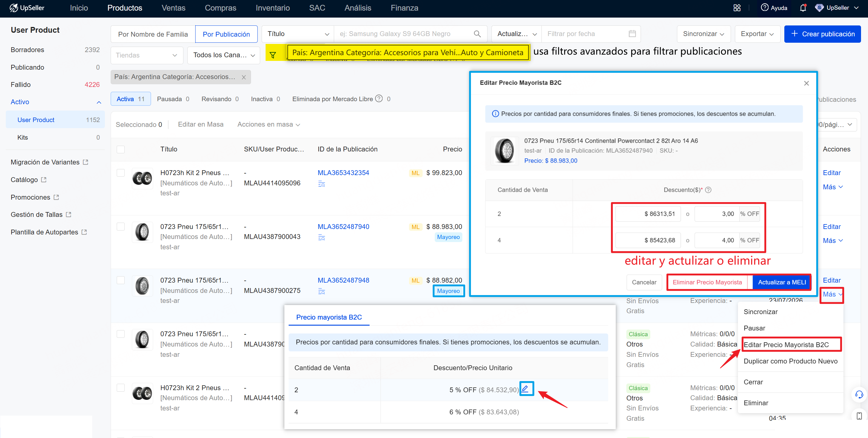The height and width of the screenshot is (438, 868).
Task: Click Eliminar Precio Mayorista button
Action: tap(707, 282)
